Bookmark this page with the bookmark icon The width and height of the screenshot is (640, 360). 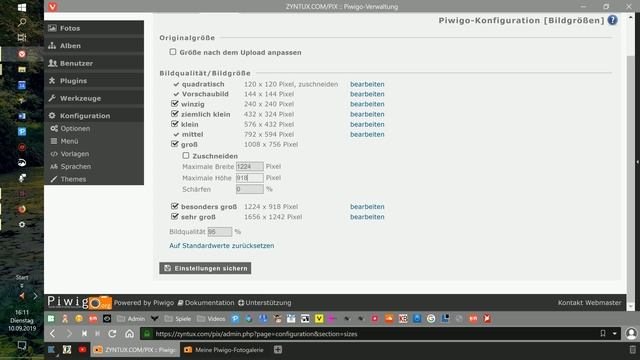tap(603, 333)
